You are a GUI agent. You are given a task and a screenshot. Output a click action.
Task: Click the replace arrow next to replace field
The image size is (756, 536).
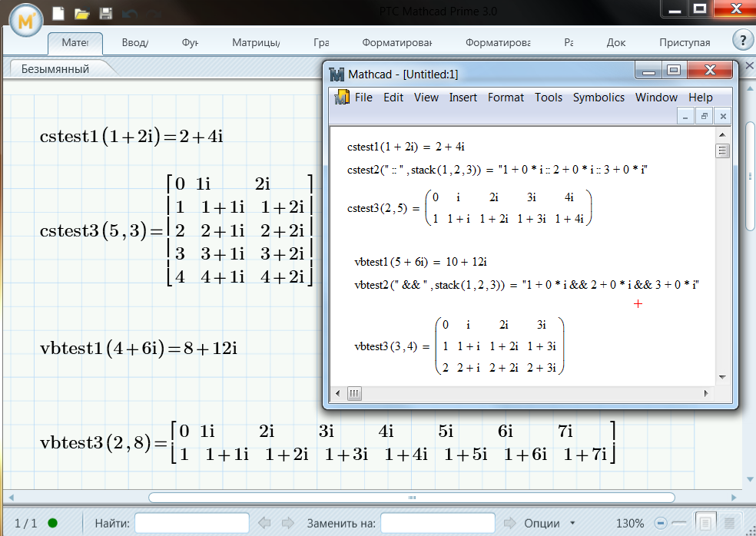tap(509, 523)
